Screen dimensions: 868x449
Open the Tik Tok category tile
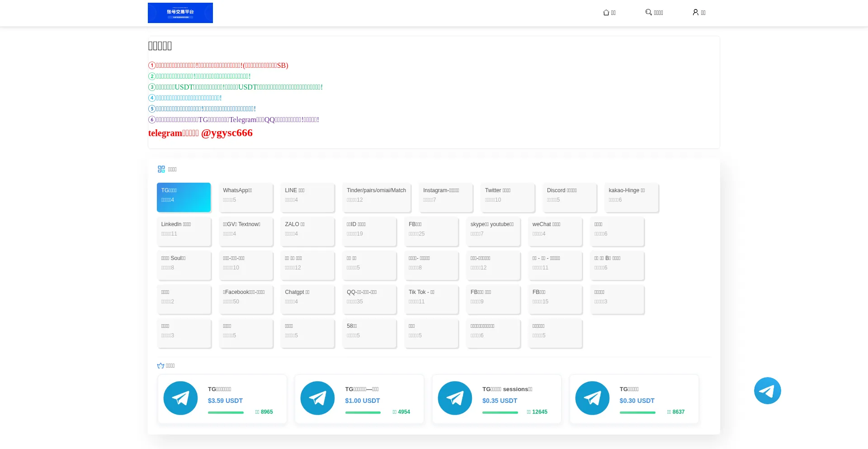tap(431, 299)
